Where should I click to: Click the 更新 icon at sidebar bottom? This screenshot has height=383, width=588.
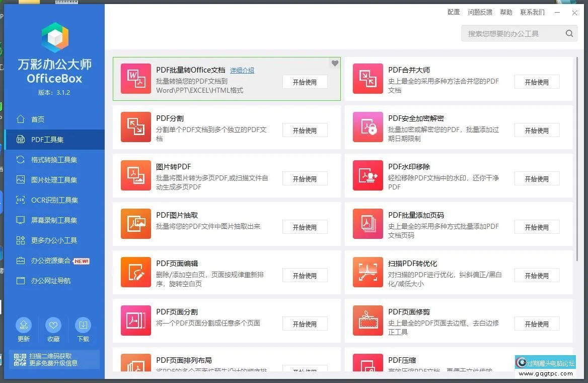point(23,325)
